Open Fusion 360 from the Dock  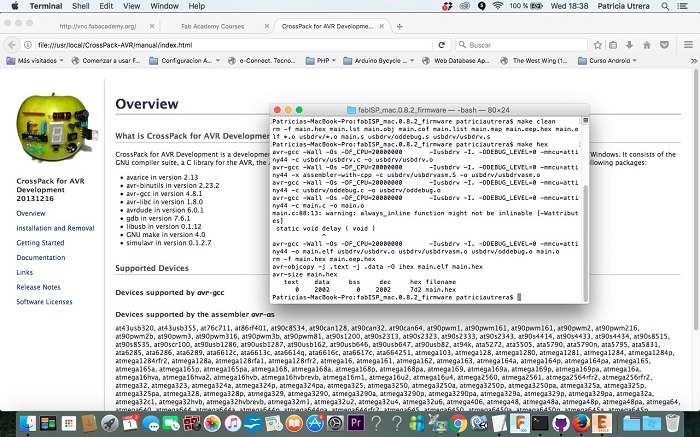(x=520, y=422)
